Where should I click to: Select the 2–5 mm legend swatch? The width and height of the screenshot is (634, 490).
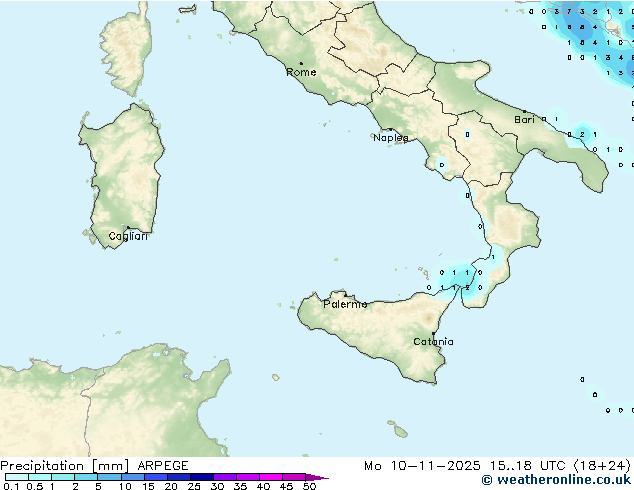click(86, 477)
